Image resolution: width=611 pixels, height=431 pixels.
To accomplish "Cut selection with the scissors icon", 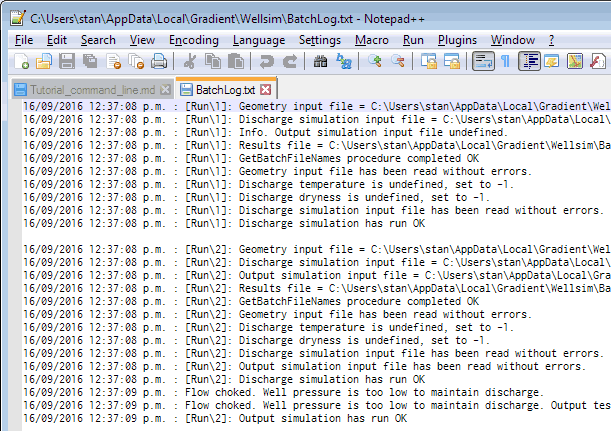I will 190,61.
